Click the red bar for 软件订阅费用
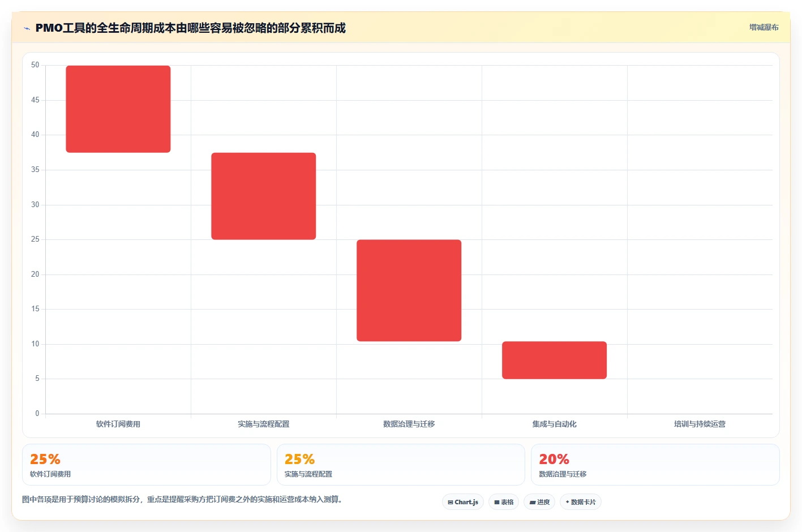This screenshot has width=802, height=532. (118, 109)
